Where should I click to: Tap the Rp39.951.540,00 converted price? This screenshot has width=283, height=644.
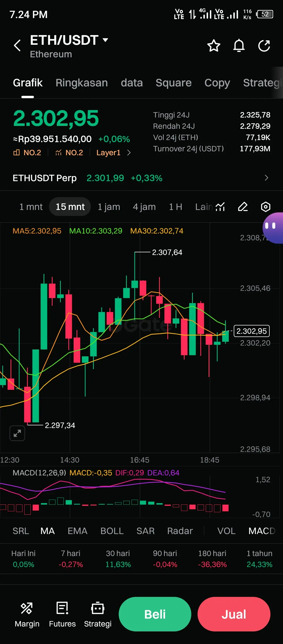[52, 139]
